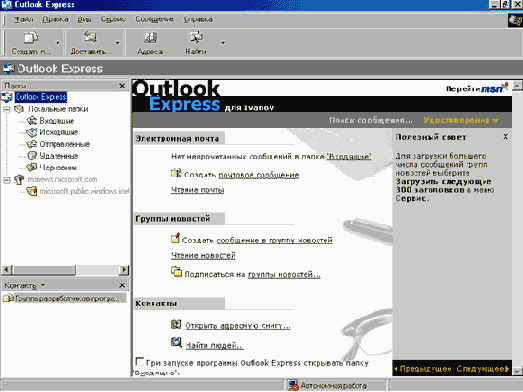Open the Контакты dropdown menu
The height and width of the screenshot is (392, 523).
(43, 285)
